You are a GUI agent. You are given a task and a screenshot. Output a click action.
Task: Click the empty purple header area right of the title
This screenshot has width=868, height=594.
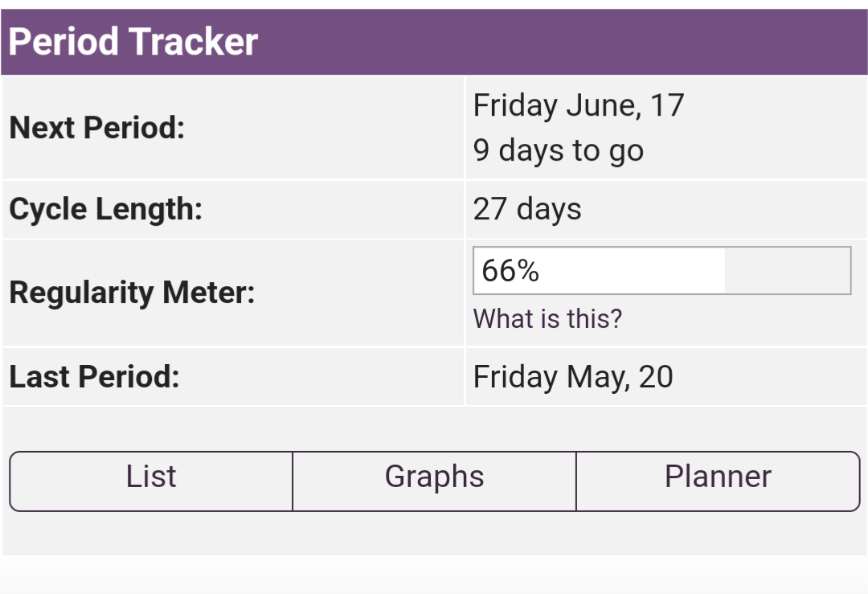click(563, 42)
